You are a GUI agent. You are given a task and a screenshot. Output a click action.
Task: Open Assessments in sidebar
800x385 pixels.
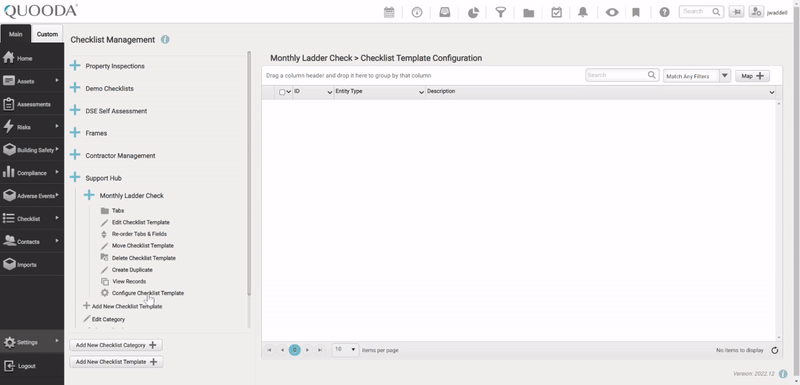tap(32, 104)
